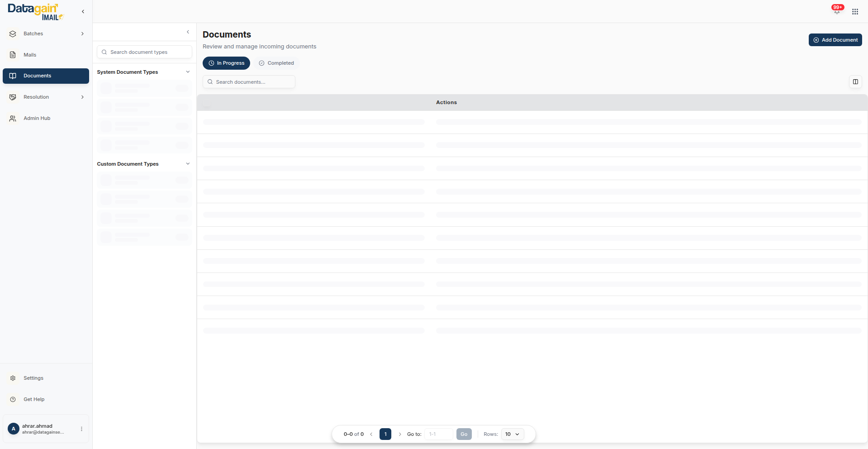Click the Go to page input
868x449 pixels.
click(x=439, y=434)
